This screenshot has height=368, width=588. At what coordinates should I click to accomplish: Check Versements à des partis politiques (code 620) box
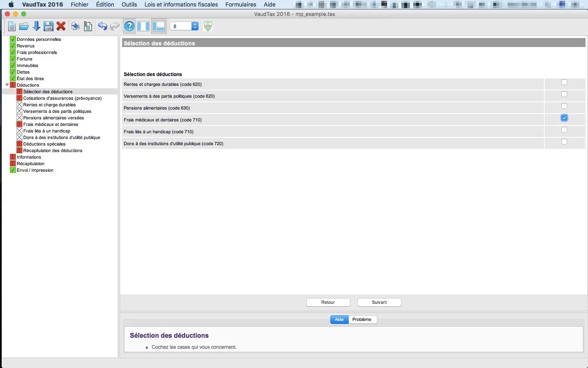(564, 94)
